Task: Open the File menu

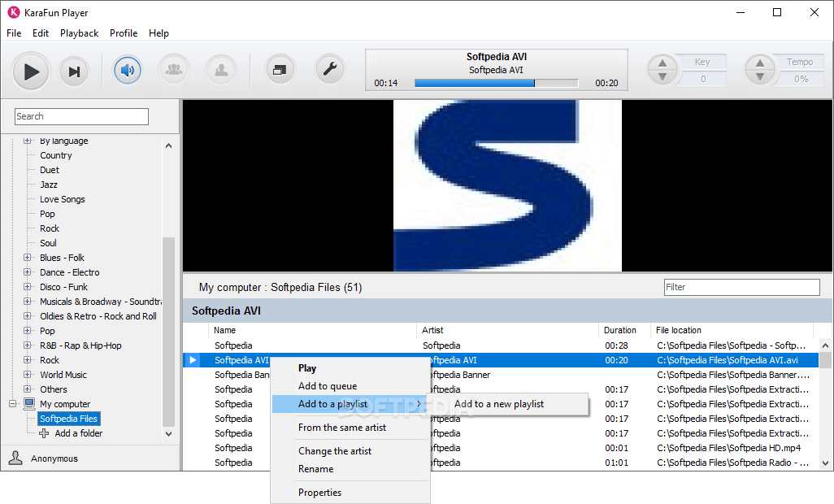Action: [x=14, y=33]
